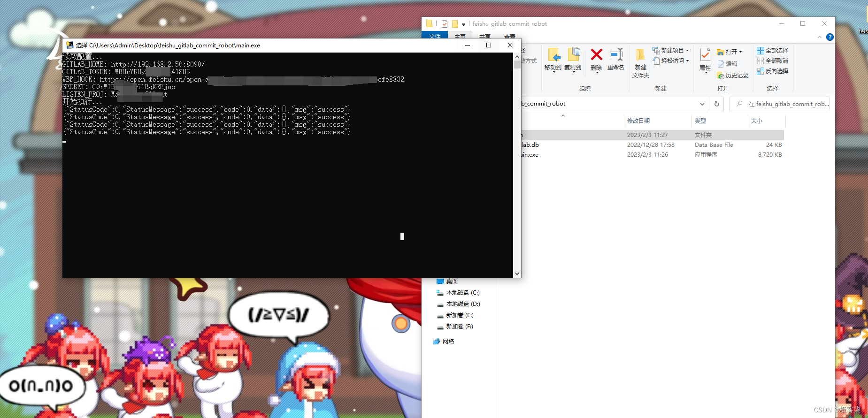Click the Explorer title bar folder icon
868x418 pixels.
[x=429, y=23]
